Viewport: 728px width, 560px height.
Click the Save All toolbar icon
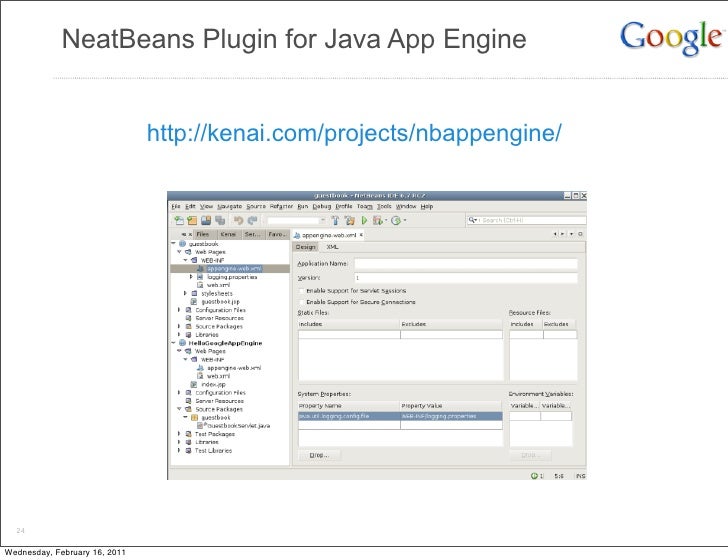pyautogui.click(x=220, y=221)
